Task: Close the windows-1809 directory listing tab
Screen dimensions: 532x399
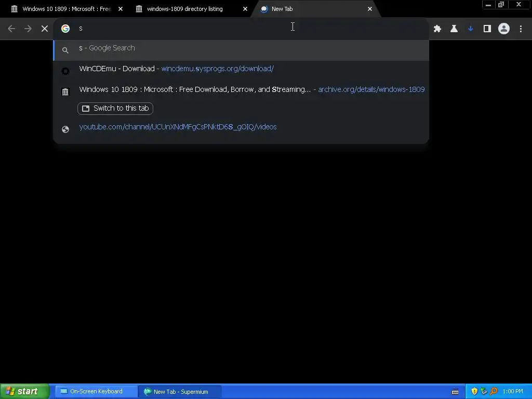Action: tap(245, 9)
